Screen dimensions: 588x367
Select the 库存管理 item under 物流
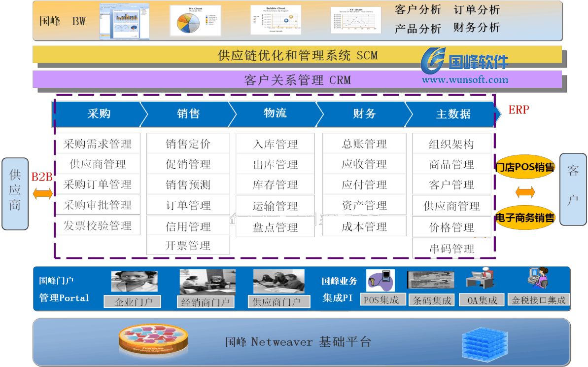[275, 185]
